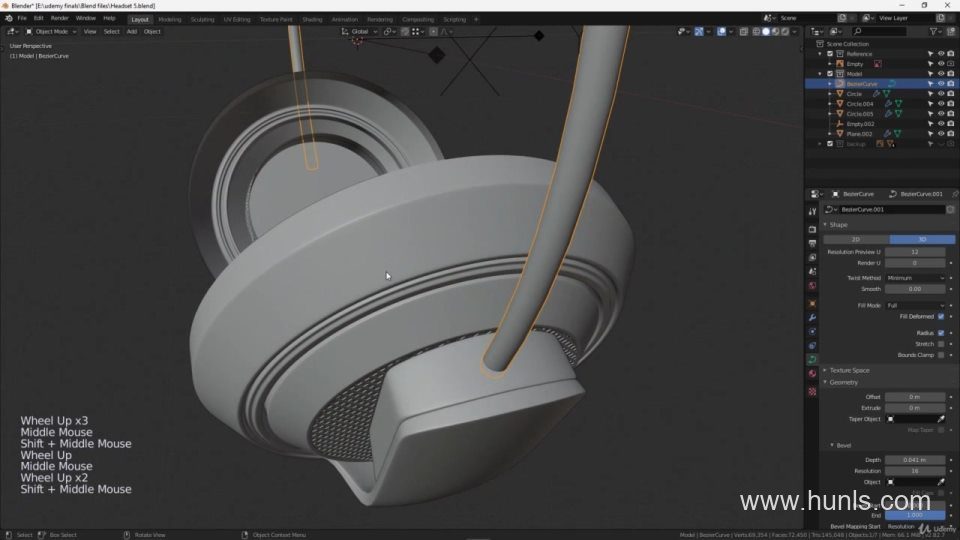Switch to the Sculpting workspace tab
The width and height of the screenshot is (960, 540).
pyautogui.click(x=202, y=20)
